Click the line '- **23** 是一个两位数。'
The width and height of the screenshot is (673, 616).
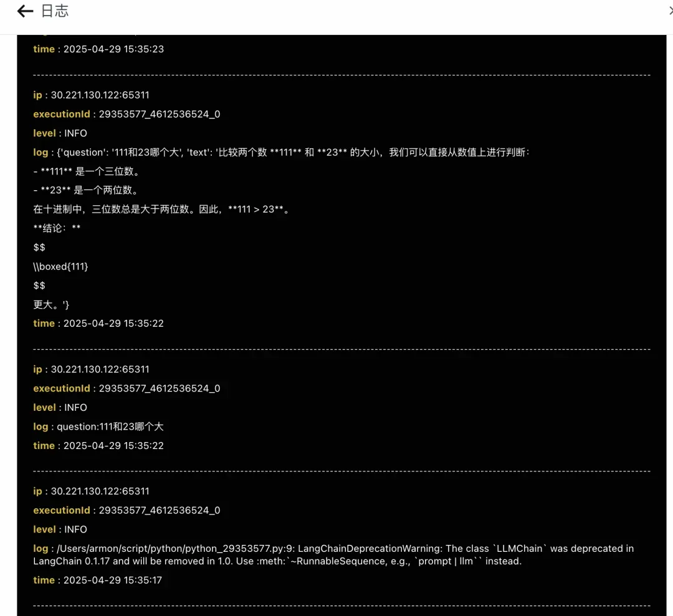point(86,190)
